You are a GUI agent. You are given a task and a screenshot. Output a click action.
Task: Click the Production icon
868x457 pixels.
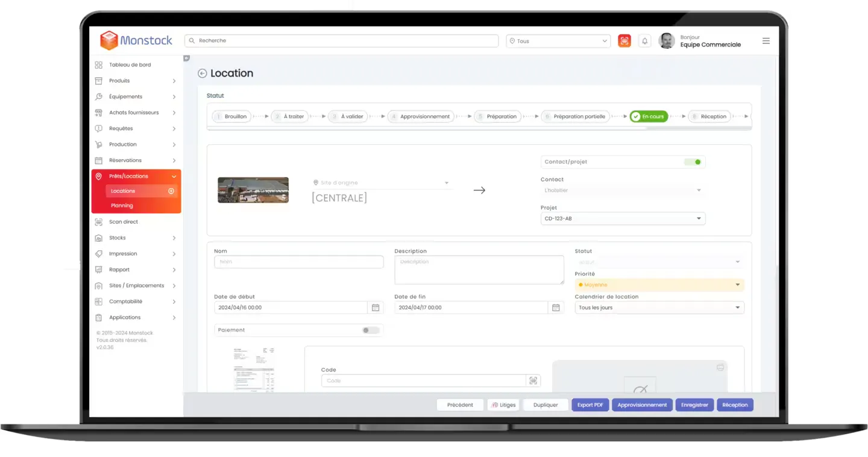[99, 145]
